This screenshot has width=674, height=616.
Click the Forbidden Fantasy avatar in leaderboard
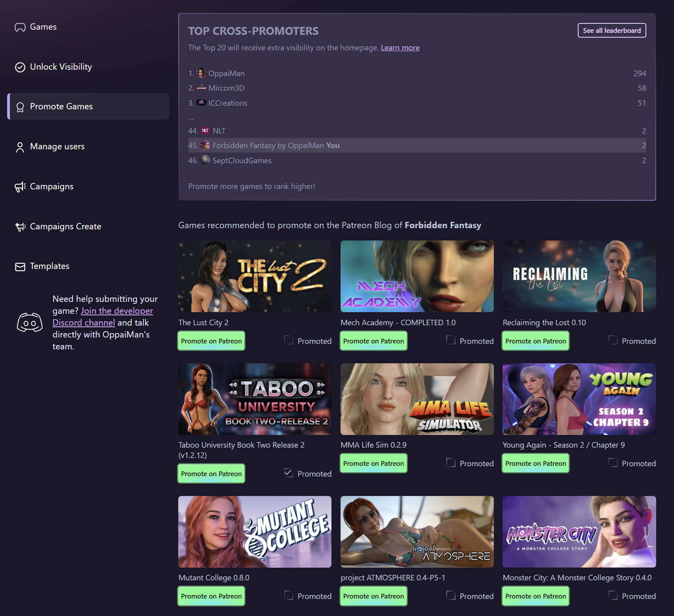point(205,145)
